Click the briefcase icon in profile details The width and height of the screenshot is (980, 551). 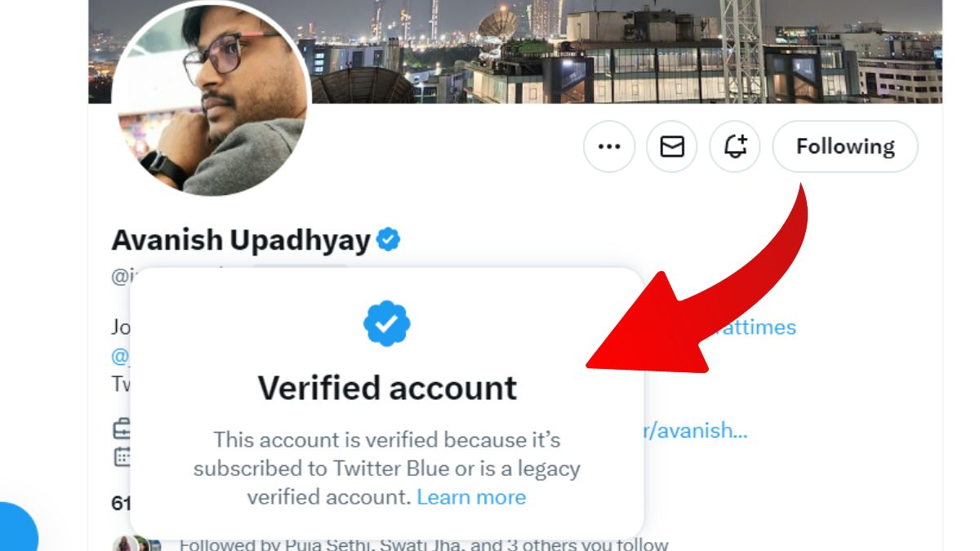click(121, 429)
